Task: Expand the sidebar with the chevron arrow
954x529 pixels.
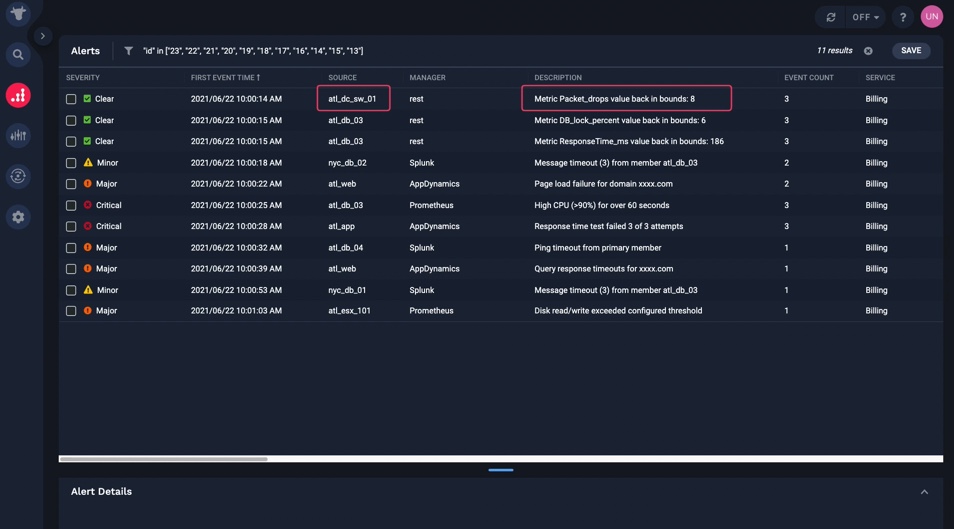Action: coord(43,36)
